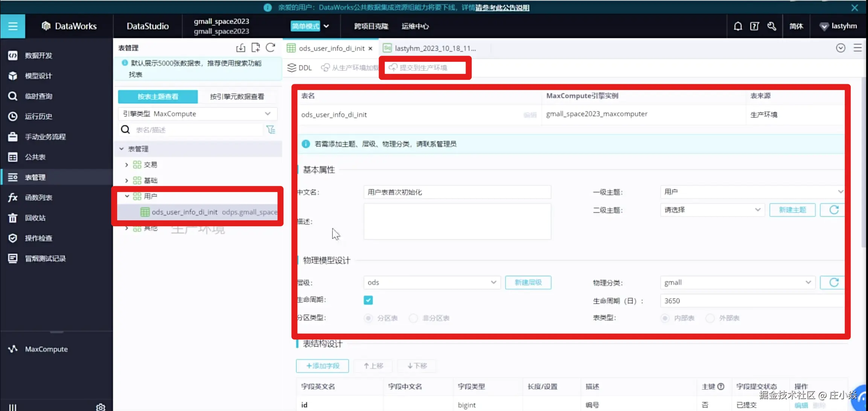The height and width of the screenshot is (411, 868).
Task: Refresh the physical category gmall list
Action: (x=833, y=283)
